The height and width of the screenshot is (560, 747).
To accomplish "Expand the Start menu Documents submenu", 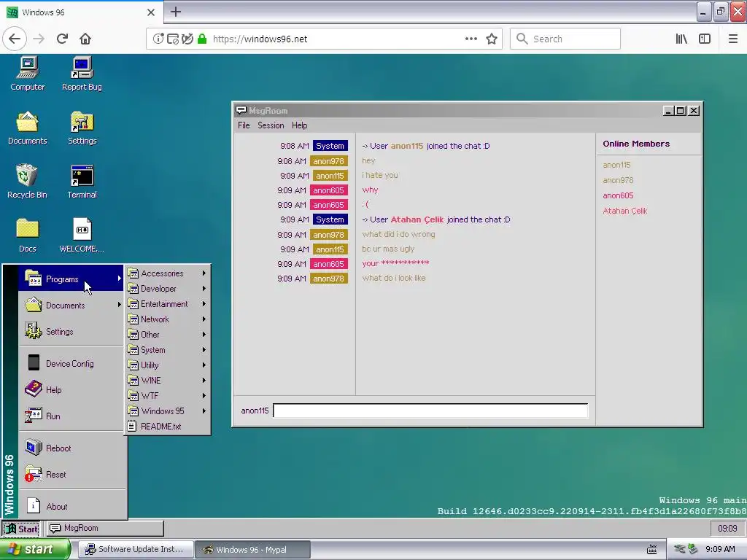I will click(x=71, y=306).
